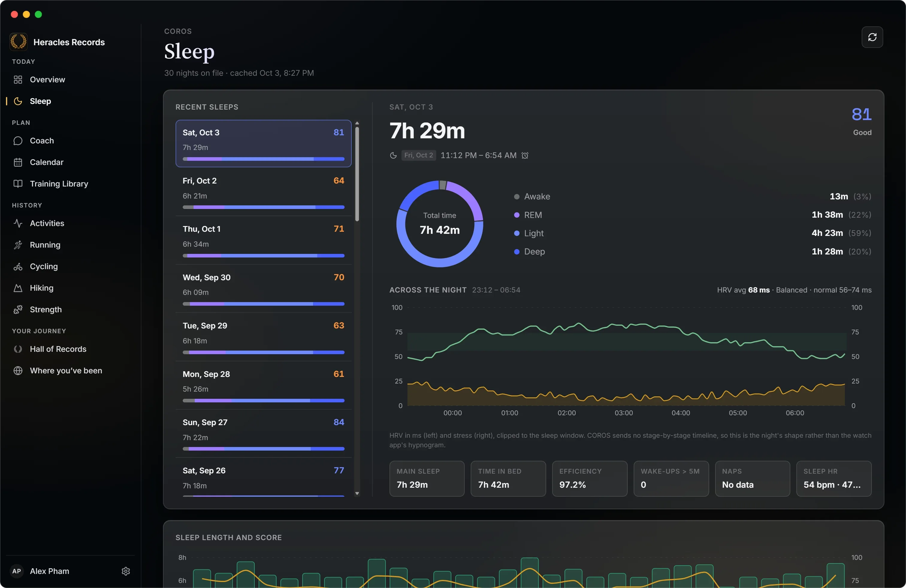Click the Fri, Oct 2 sleep stage bar
The width and height of the screenshot is (906, 588).
263,207
